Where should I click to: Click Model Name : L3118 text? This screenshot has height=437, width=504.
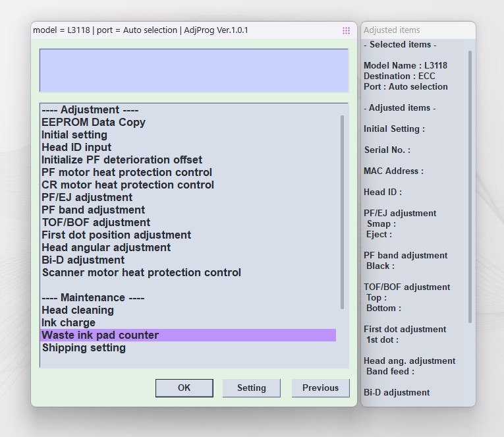(x=405, y=66)
